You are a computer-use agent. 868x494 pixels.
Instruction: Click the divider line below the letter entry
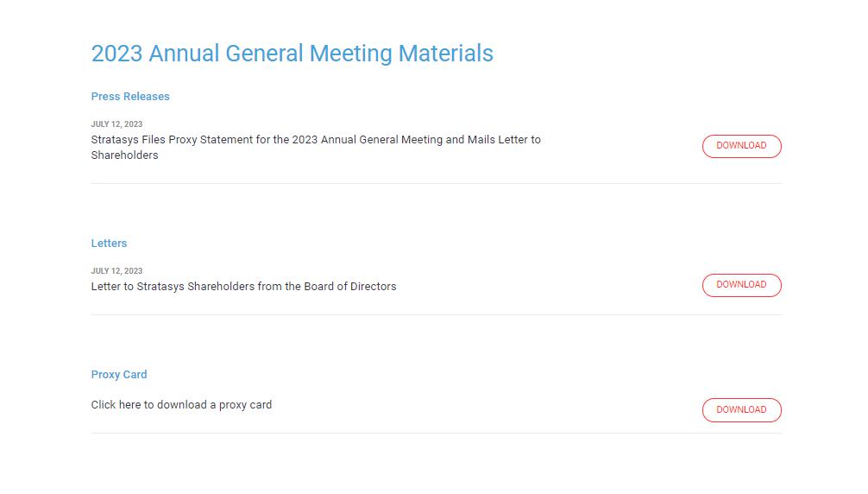(436, 314)
